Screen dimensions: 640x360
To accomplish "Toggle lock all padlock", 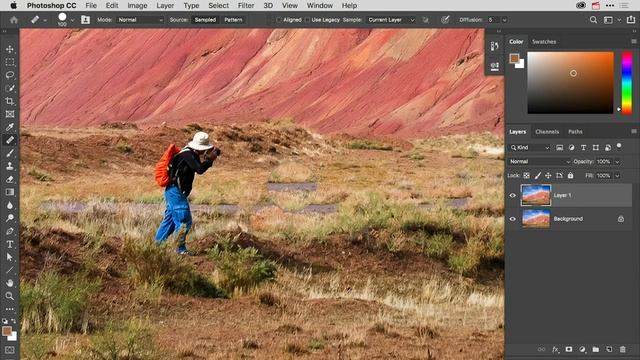I will point(571,176).
